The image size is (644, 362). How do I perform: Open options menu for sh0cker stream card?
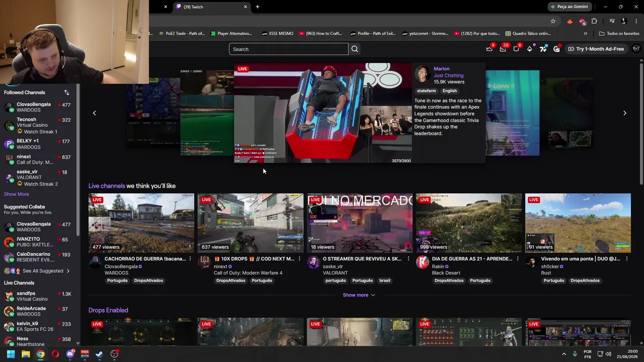point(626,259)
